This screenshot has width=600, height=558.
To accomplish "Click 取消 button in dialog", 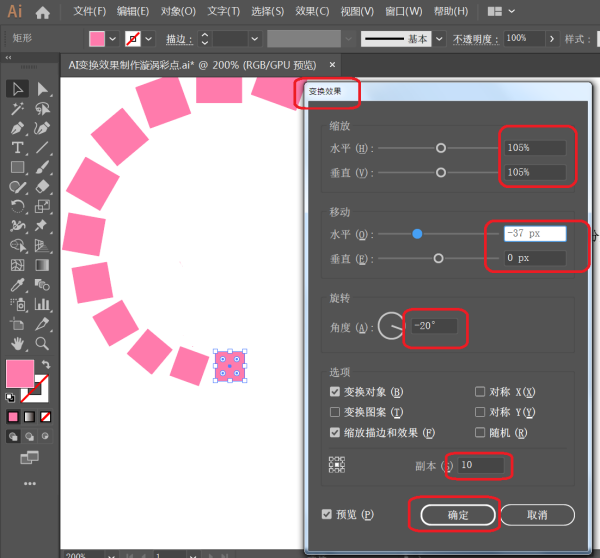I will point(537,515).
